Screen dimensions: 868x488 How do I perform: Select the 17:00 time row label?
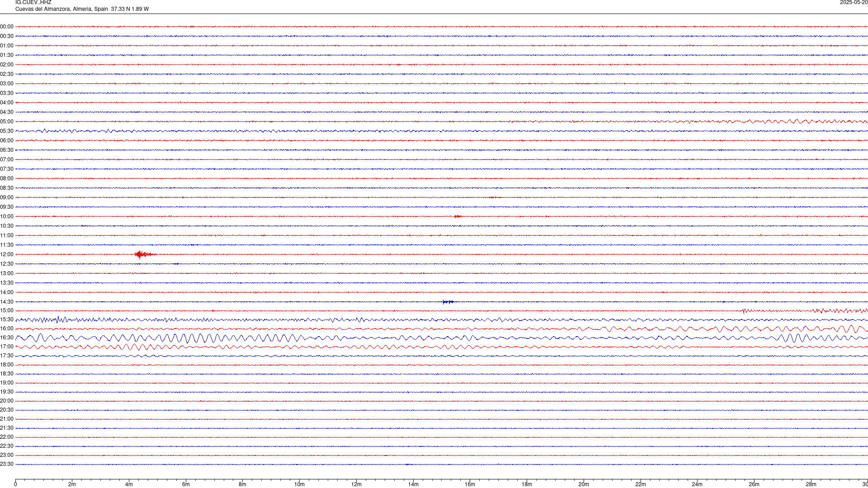click(x=7, y=347)
